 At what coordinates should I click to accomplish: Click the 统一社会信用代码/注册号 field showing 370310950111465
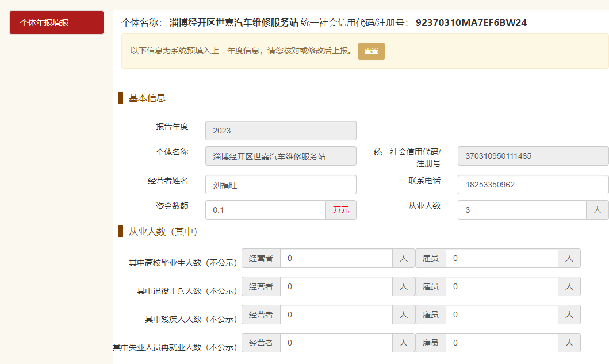pos(533,156)
